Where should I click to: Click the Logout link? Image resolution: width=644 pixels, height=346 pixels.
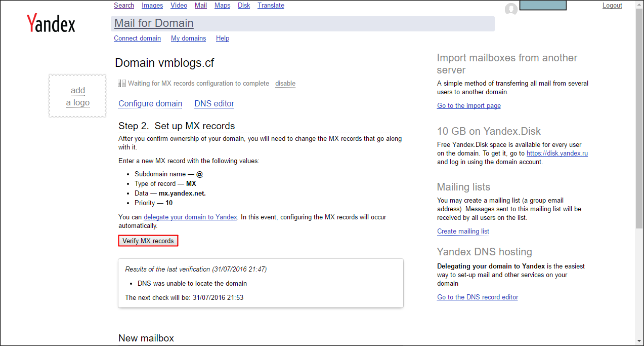pos(612,6)
